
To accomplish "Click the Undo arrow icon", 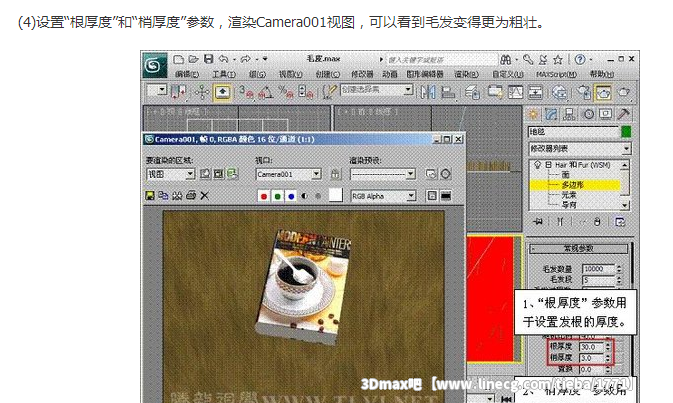I will pos(224,59).
